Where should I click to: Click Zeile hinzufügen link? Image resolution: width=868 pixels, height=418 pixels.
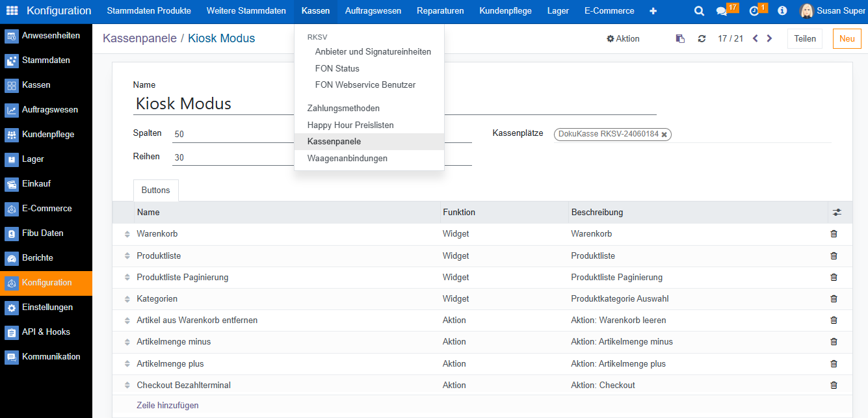tap(168, 406)
